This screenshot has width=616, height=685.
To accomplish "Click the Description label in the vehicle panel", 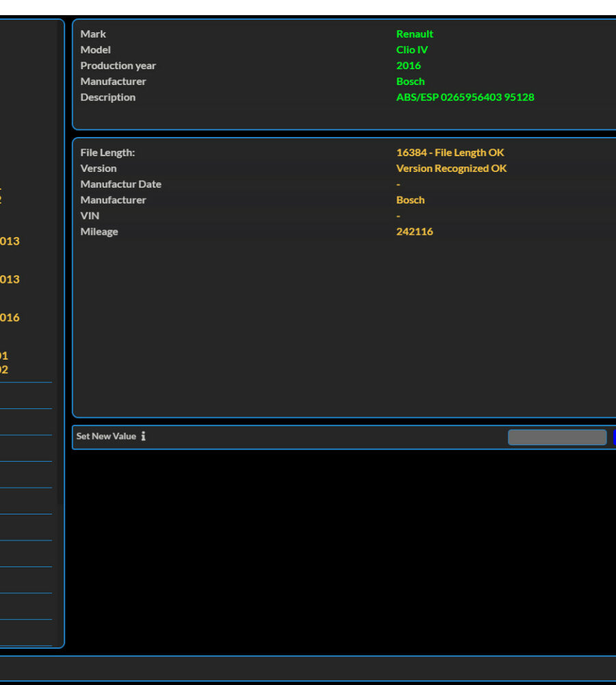I will pos(107,97).
